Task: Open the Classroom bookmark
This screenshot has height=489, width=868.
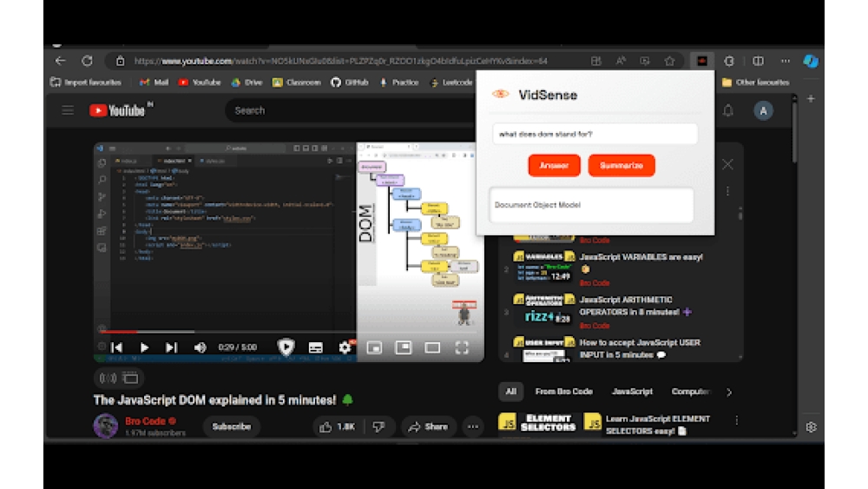Action: (297, 83)
